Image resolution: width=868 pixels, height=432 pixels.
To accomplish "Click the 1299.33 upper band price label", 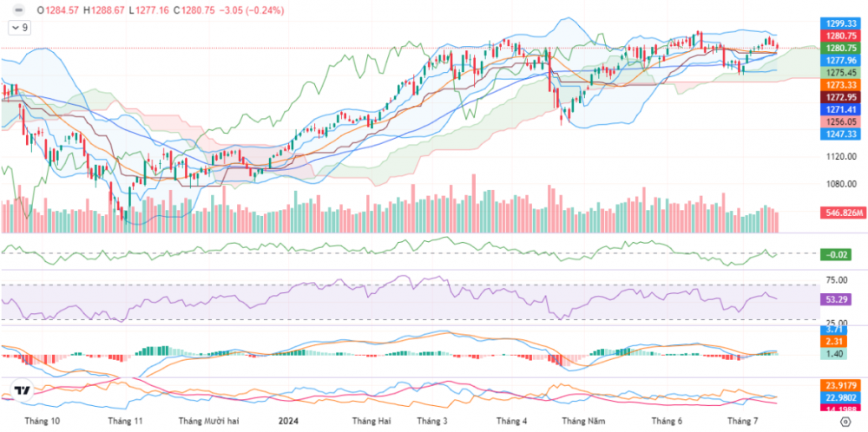I will 841,23.
